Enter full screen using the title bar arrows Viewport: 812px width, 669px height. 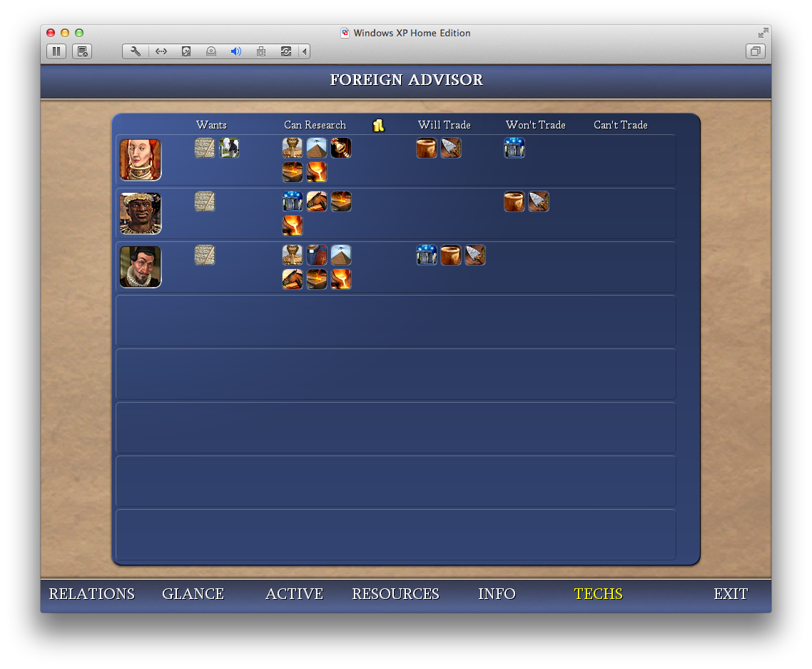click(763, 33)
